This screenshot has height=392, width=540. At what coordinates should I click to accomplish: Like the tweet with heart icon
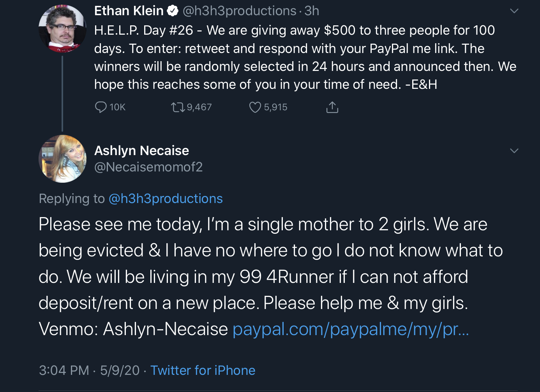(x=255, y=107)
